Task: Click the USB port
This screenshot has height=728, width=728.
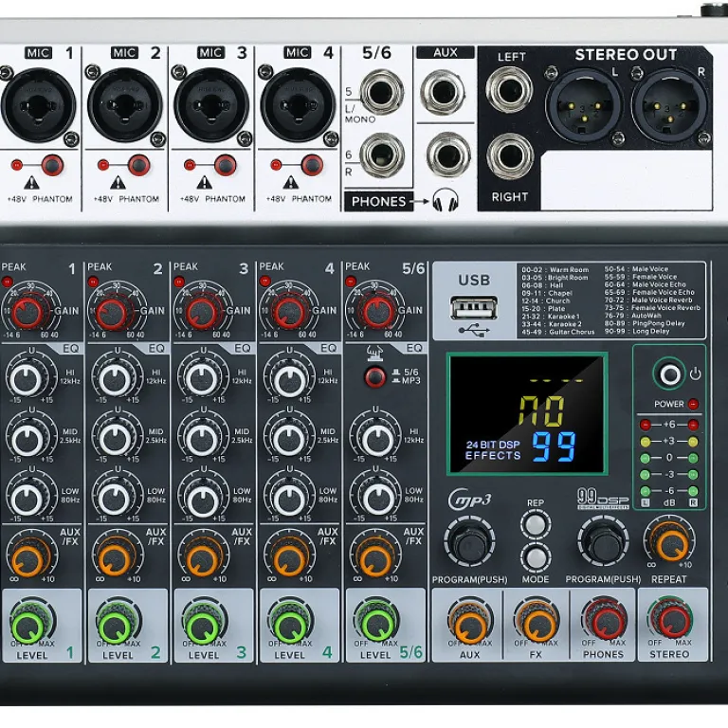Action: click(x=474, y=308)
